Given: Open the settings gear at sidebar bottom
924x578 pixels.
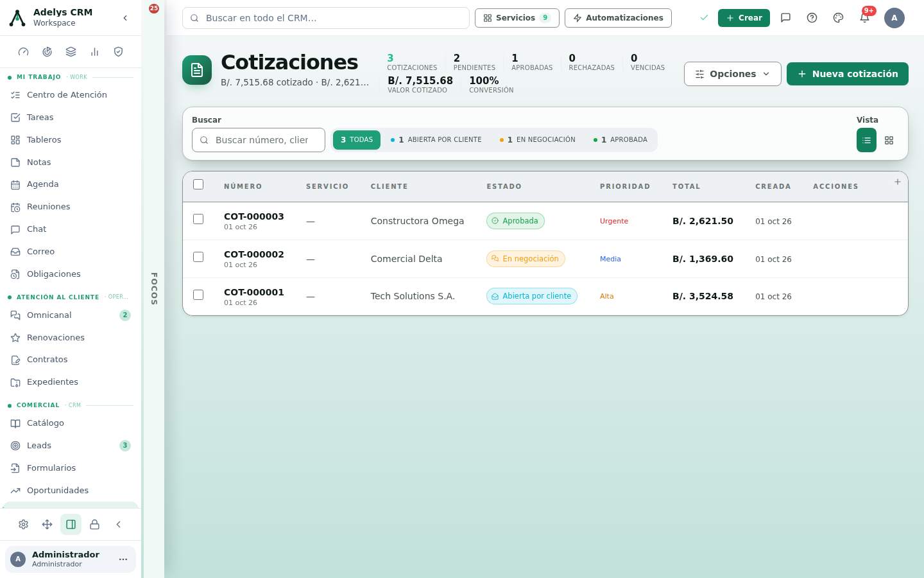Looking at the screenshot, I should pos(24,525).
